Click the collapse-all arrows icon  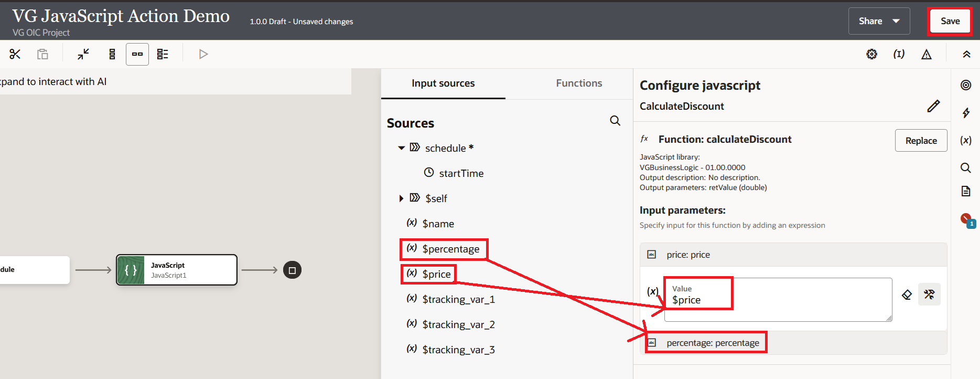click(x=83, y=54)
